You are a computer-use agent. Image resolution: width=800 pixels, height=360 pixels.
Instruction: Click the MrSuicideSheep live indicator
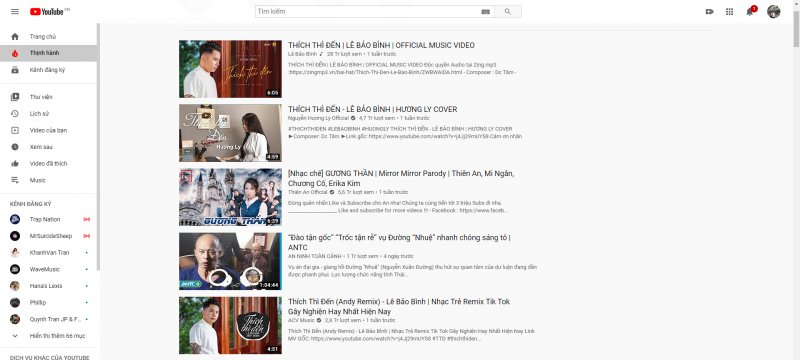[x=87, y=236]
